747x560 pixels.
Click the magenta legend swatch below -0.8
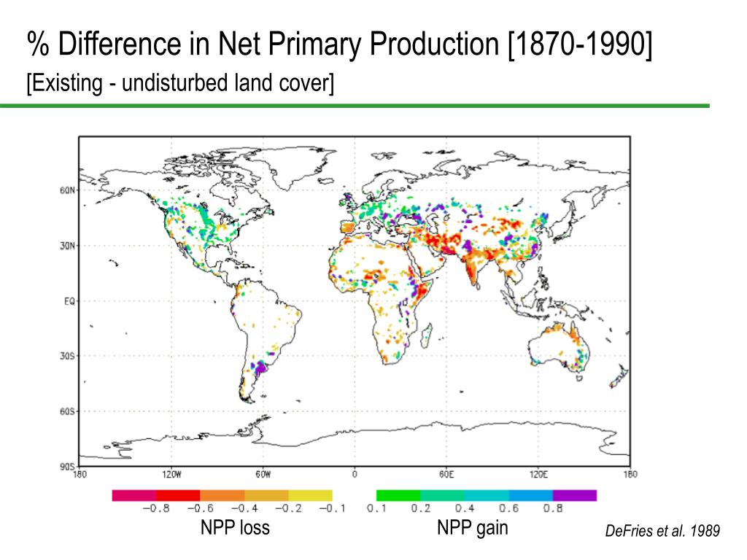point(134,495)
